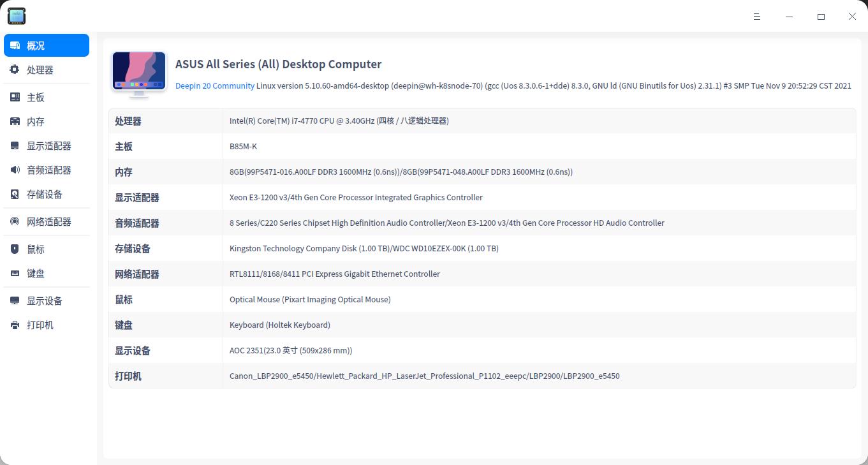Click the Integrated Graphics Controller value
Screen dimensions: 868x465
pyautogui.click(x=356, y=197)
